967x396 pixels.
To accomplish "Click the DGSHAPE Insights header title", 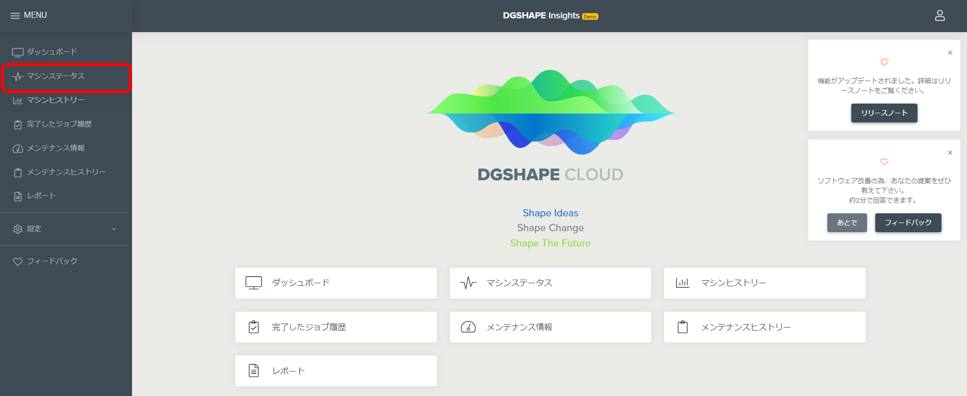I will [541, 15].
